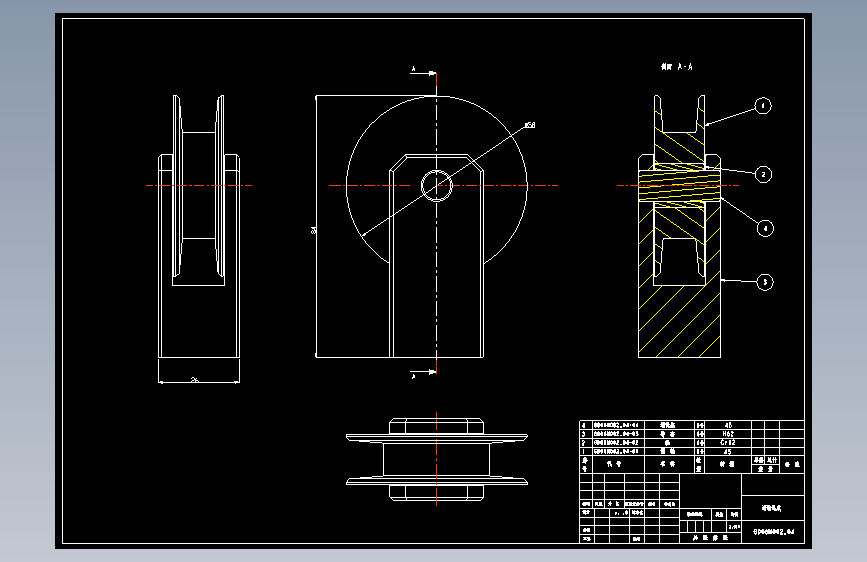867x562 pixels.
Task: Click parts list row 1 material cell
Action: [x=728, y=452]
